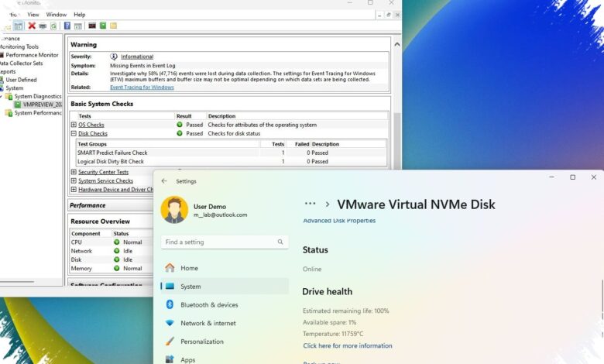Expand Hardware Device and Driver Checks
This screenshot has width=604, height=364.
coord(74,190)
